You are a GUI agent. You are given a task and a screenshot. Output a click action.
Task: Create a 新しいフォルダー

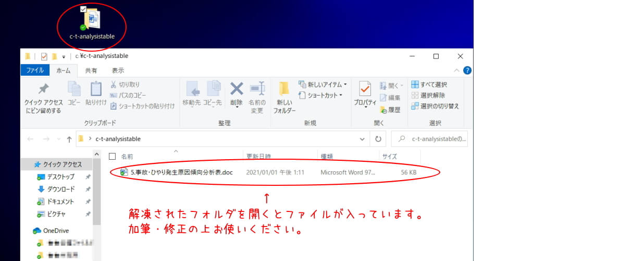[284, 98]
